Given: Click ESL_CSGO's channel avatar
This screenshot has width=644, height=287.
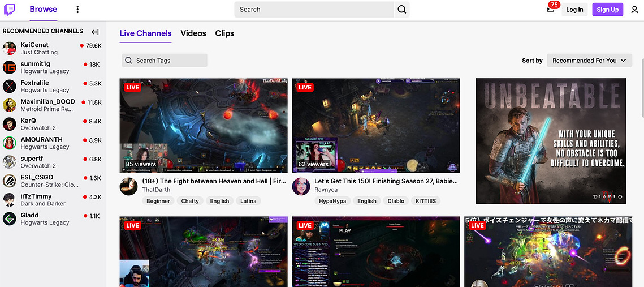Looking at the screenshot, I should point(10,181).
